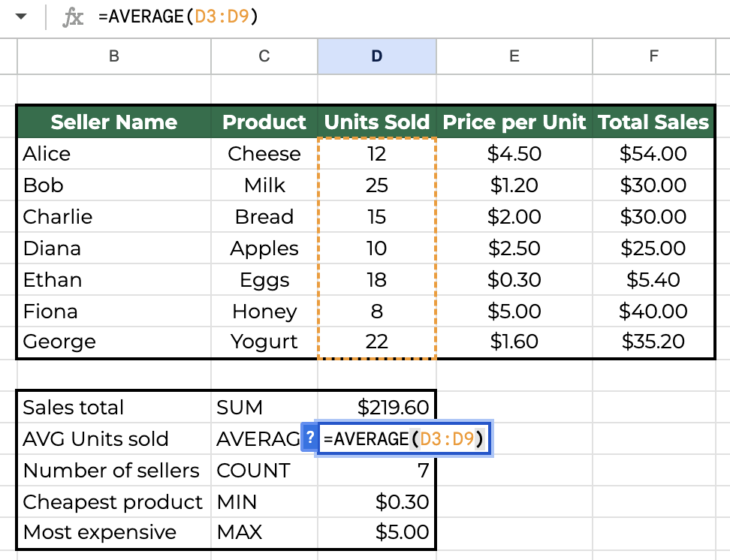730x560 pixels.
Task: Click the active AVERAGE formula edit cell
Action: coord(404,439)
